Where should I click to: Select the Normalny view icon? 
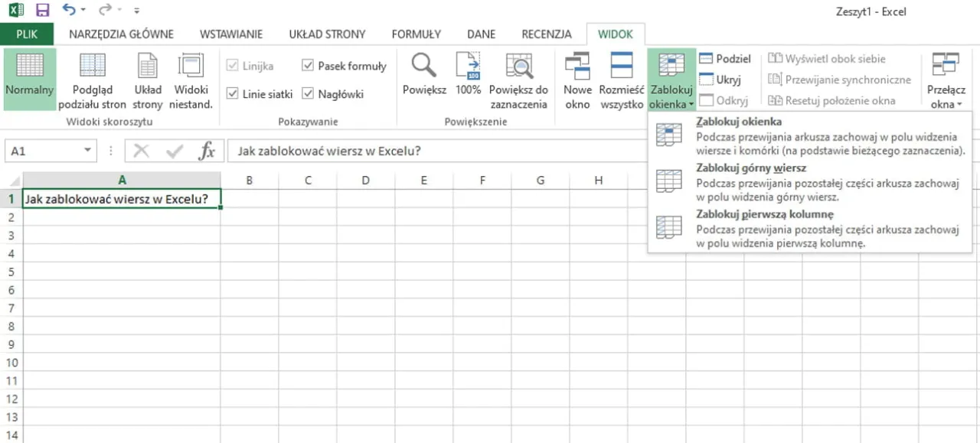click(29, 67)
